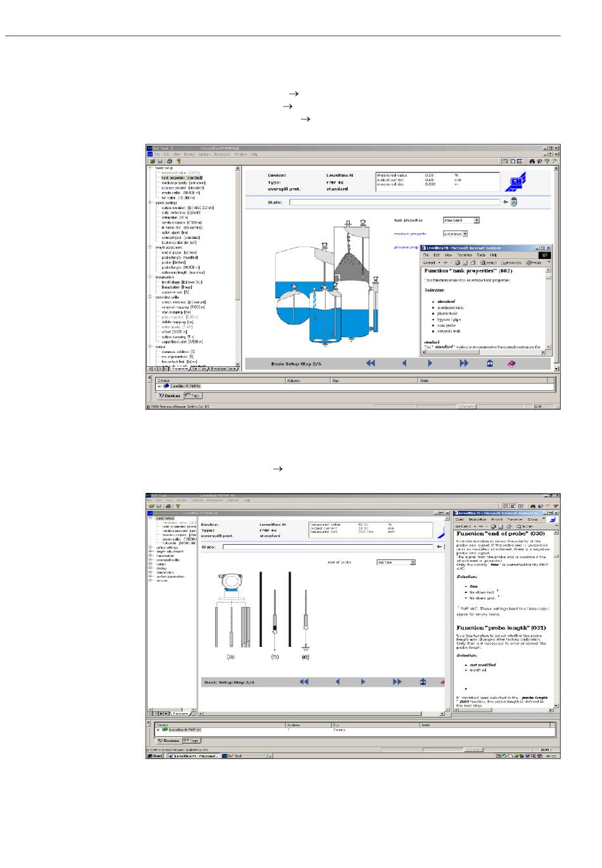Click the Open folder icon in Step 2/6 toolbar

tap(153, 161)
